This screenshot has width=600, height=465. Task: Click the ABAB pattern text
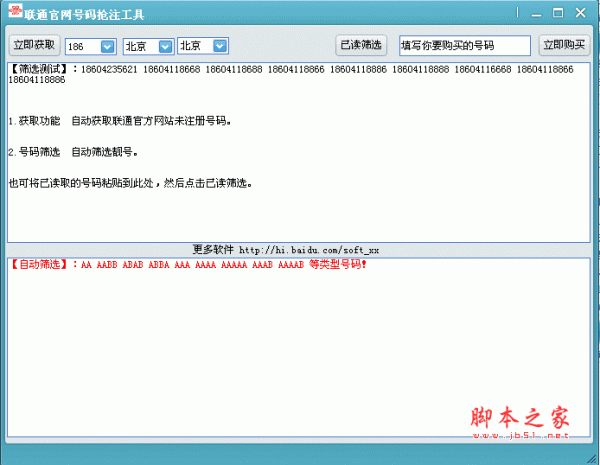point(133,265)
